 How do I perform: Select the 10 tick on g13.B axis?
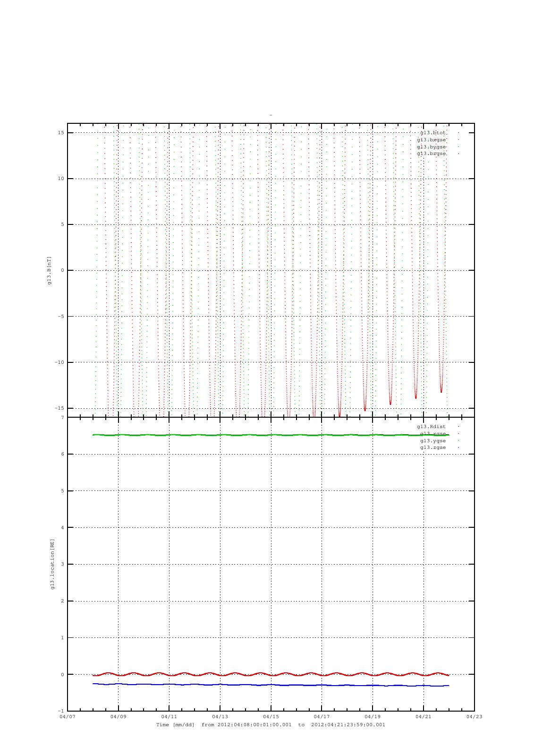point(61,179)
